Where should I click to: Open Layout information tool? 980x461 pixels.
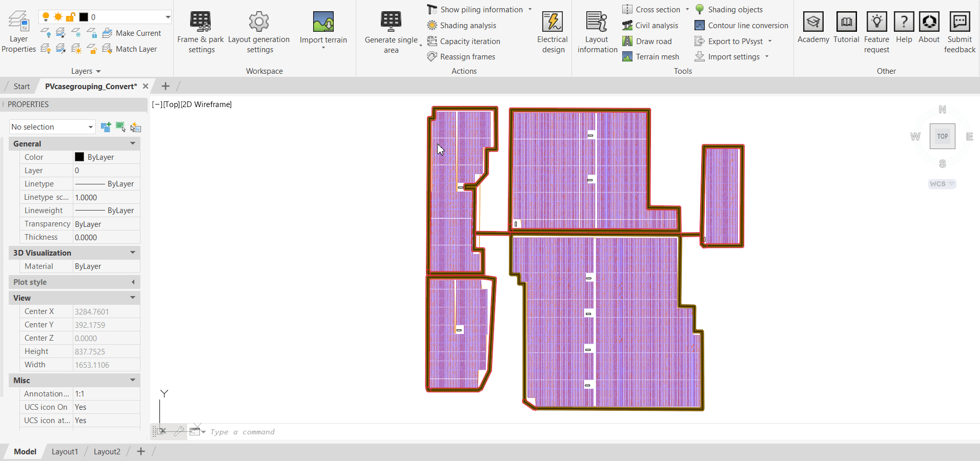click(x=597, y=32)
